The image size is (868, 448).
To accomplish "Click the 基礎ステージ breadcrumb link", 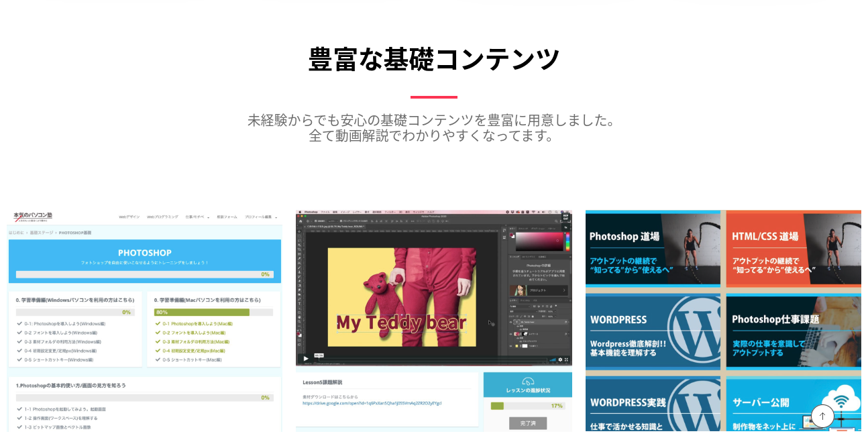I will (x=41, y=232).
